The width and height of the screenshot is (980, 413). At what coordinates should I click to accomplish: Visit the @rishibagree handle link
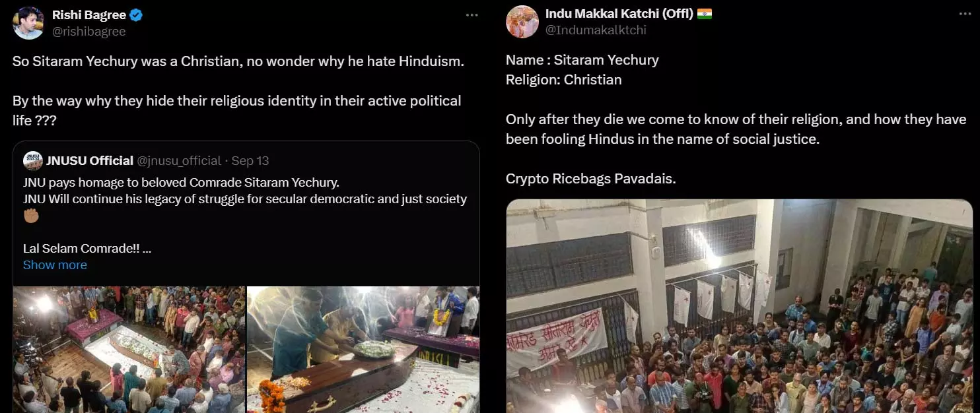tap(88, 31)
